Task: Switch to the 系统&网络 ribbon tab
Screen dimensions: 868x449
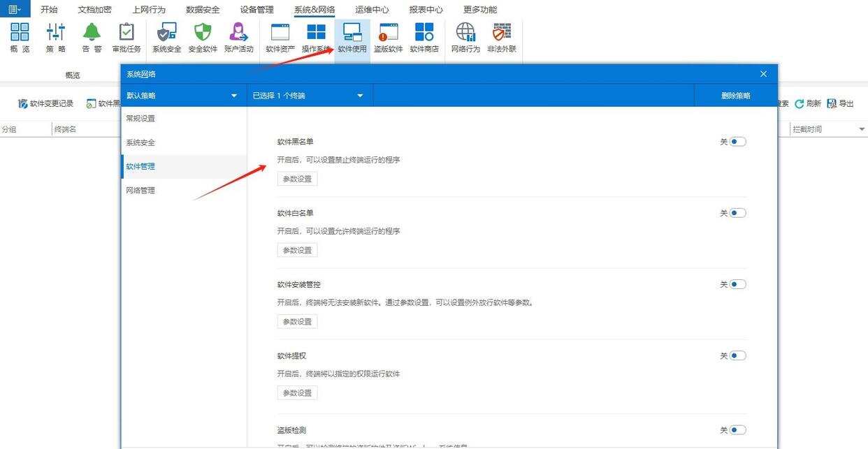Action: point(314,9)
